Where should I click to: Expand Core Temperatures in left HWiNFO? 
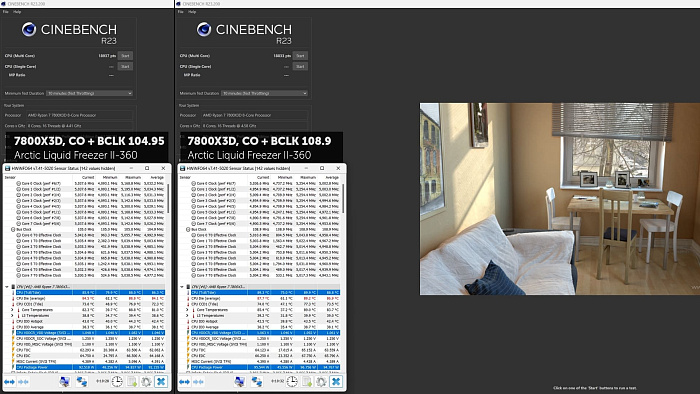(12, 310)
